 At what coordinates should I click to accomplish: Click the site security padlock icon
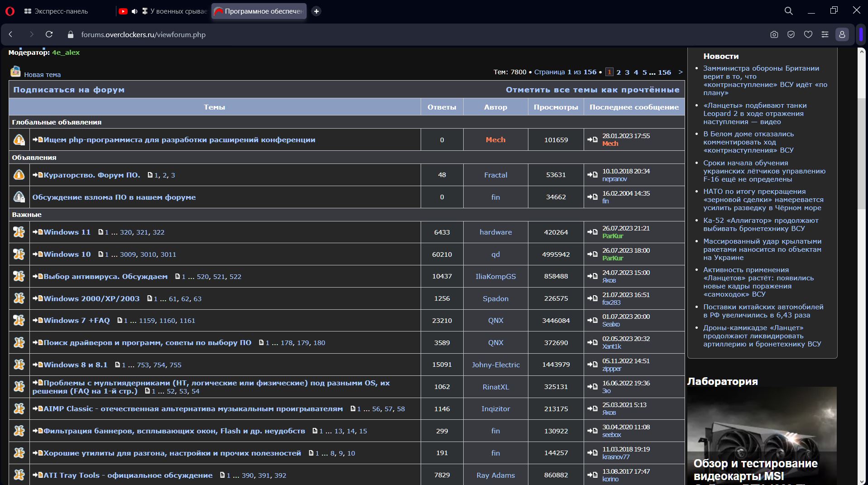[70, 34]
